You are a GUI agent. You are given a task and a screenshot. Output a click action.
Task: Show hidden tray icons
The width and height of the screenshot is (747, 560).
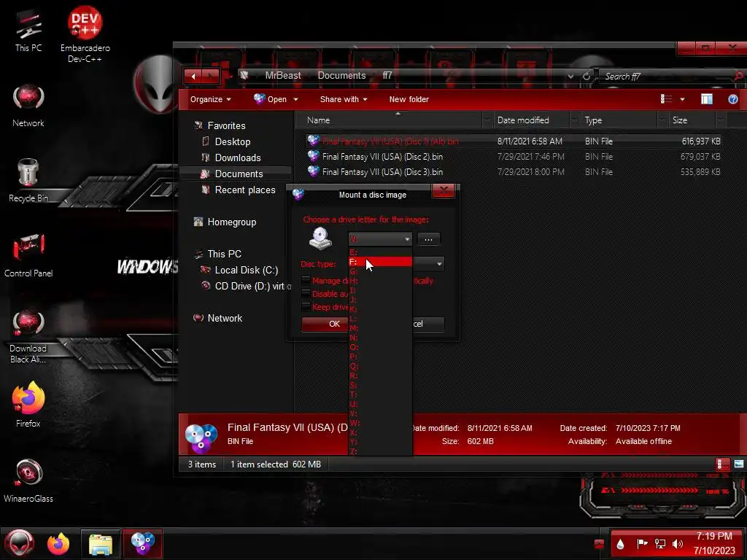[600, 544]
